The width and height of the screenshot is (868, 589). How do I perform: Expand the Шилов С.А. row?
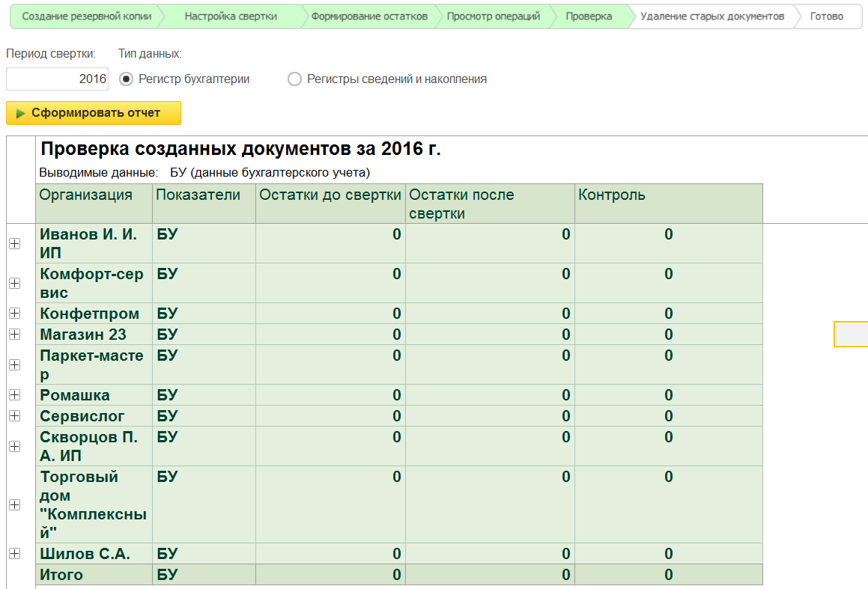pyautogui.click(x=14, y=553)
